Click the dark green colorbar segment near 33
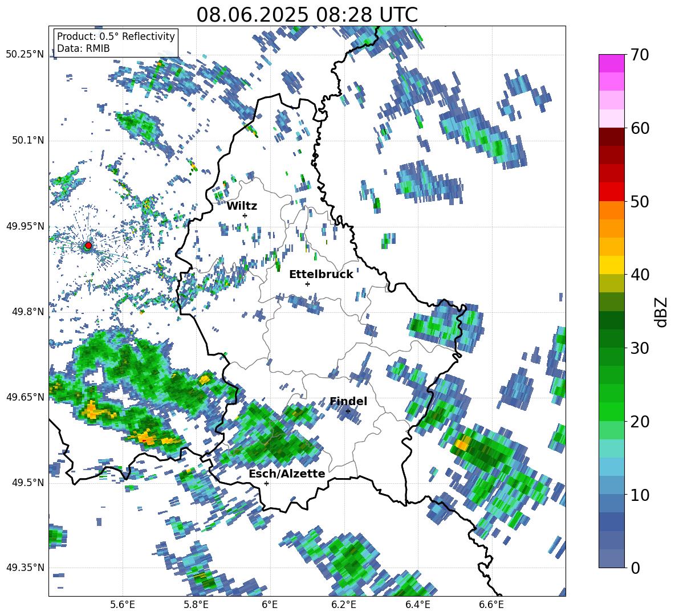 click(611, 320)
